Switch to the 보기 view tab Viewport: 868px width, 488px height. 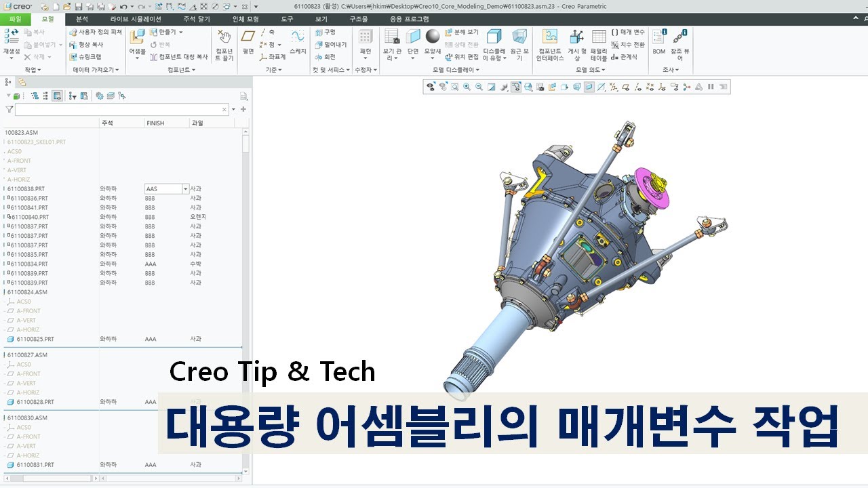click(321, 19)
